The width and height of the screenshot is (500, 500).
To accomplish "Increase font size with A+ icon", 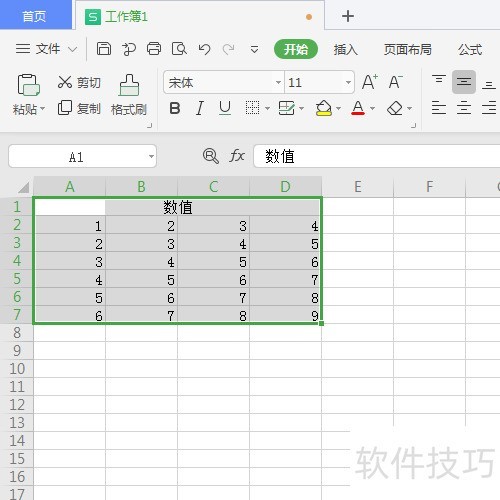I will tap(370, 82).
